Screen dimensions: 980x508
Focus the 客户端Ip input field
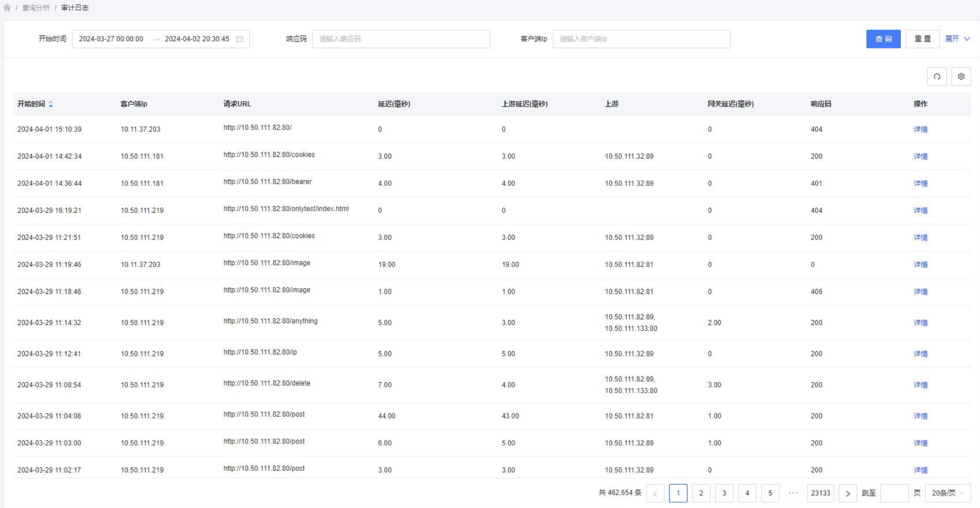tap(641, 39)
